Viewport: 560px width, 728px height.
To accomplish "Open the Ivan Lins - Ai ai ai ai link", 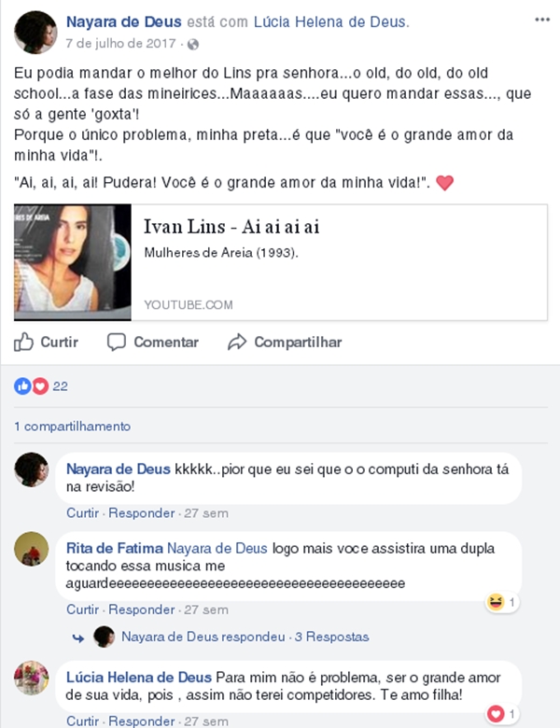I will pyautogui.click(x=231, y=227).
